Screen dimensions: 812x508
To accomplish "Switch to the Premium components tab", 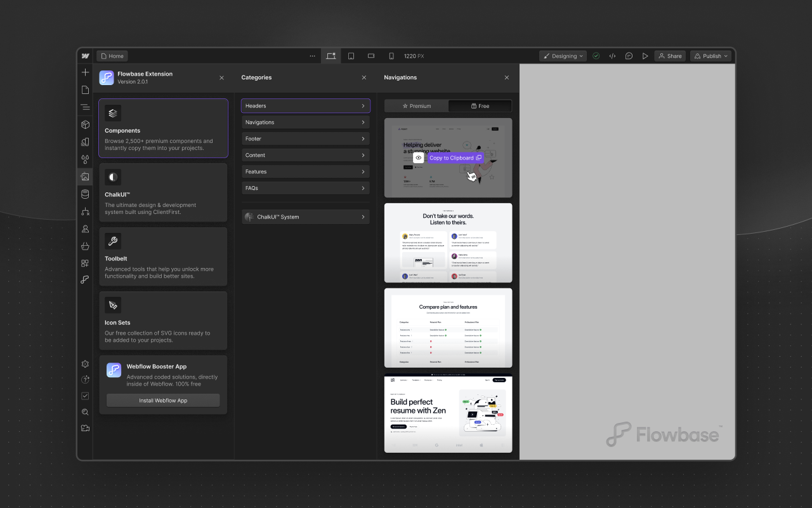I will tap(417, 105).
